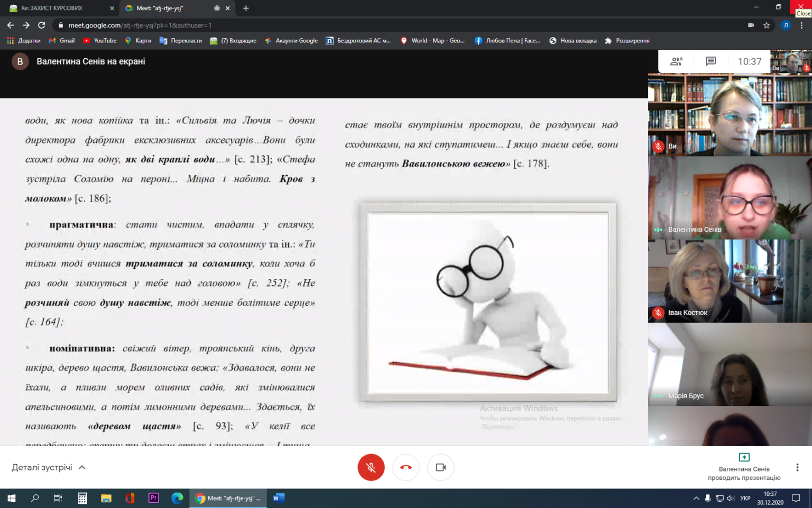Unmute the microphone toggle
This screenshot has height=508, width=812.
point(371,467)
